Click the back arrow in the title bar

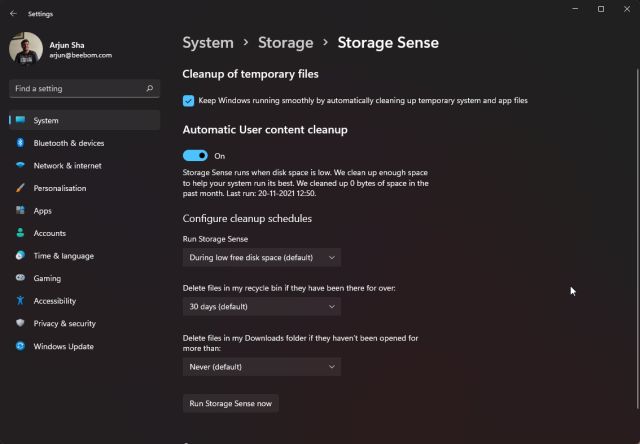pyautogui.click(x=13, y=14)
